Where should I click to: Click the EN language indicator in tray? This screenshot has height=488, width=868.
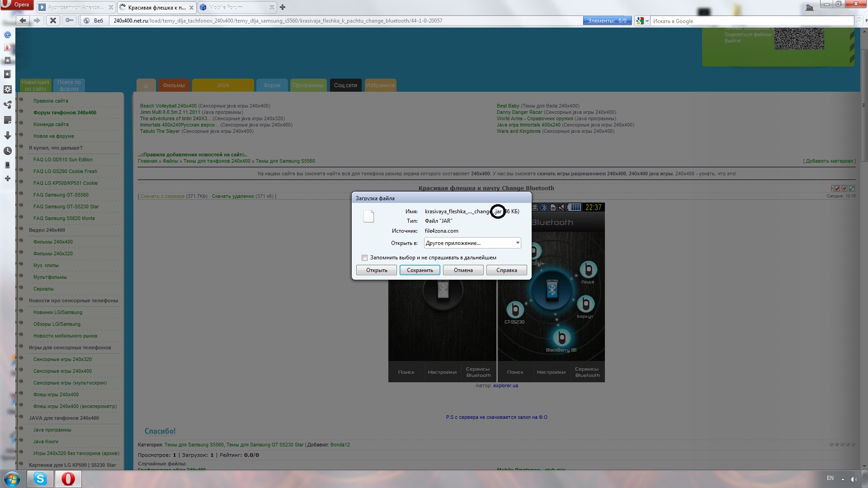pyautogui.click(x=830, y=478)
